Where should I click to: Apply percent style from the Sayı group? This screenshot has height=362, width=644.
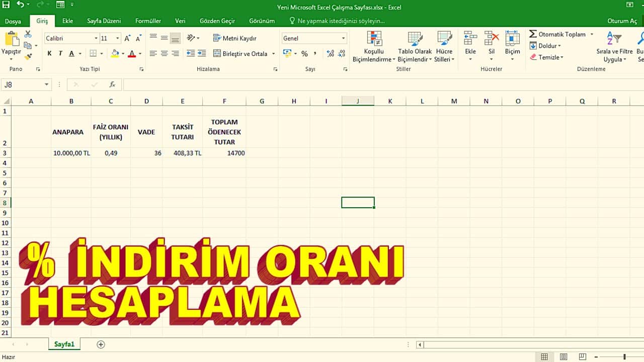pos(305,53)
